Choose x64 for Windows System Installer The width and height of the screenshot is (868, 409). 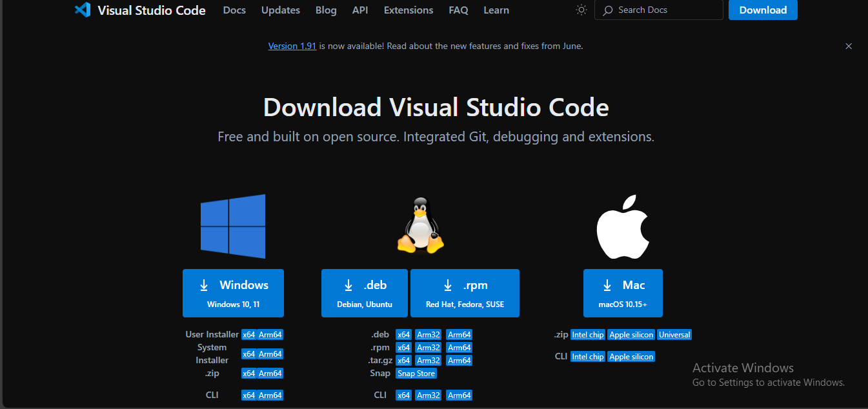tap(249, 354)
